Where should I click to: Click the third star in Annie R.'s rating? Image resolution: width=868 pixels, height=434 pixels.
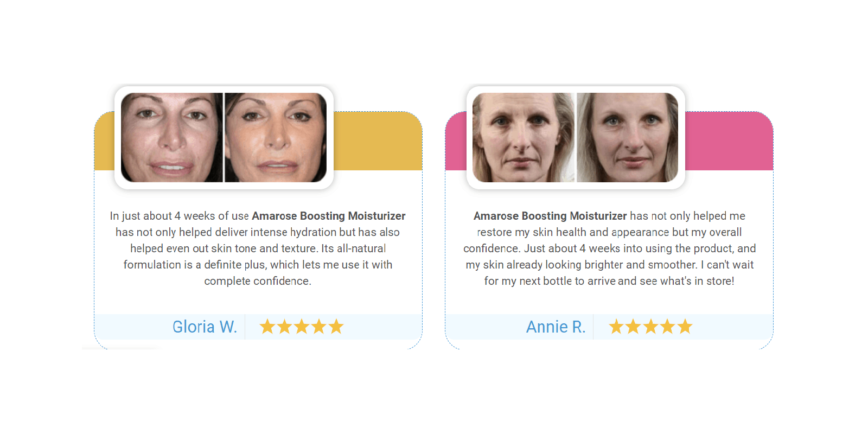pos(650,327)
